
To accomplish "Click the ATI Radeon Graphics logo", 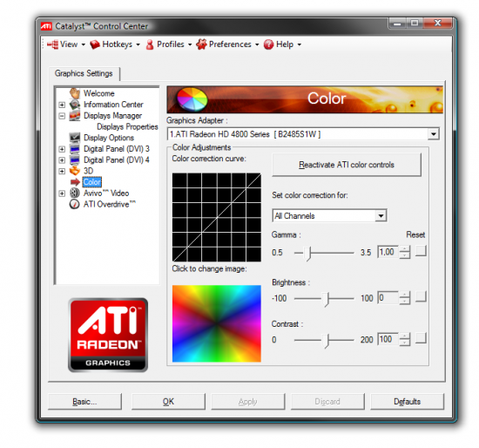I will tap(108, 335).
